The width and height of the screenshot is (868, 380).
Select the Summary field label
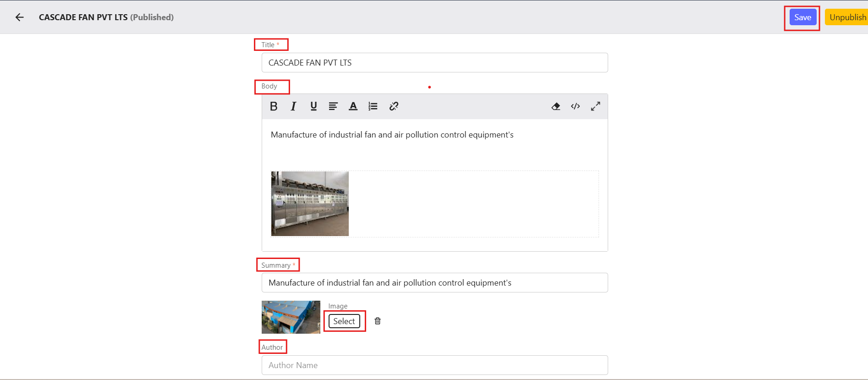point(276,265)
